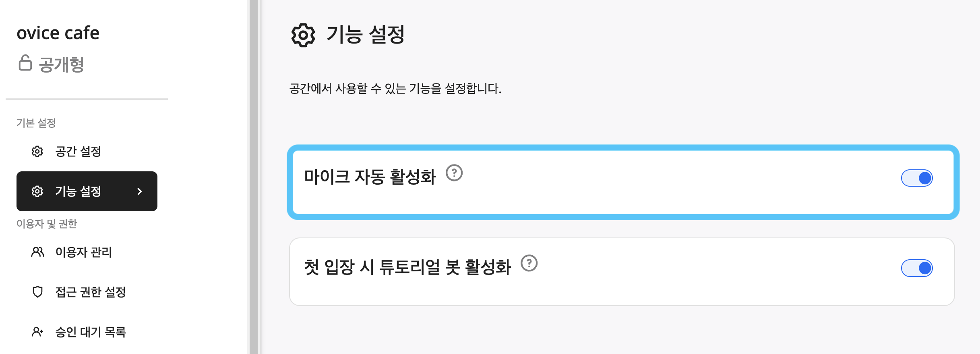Click the 마이크 자동 활성화 setting label text
The width and height of the screenshot is (980, 354).
tap(370, 177)
